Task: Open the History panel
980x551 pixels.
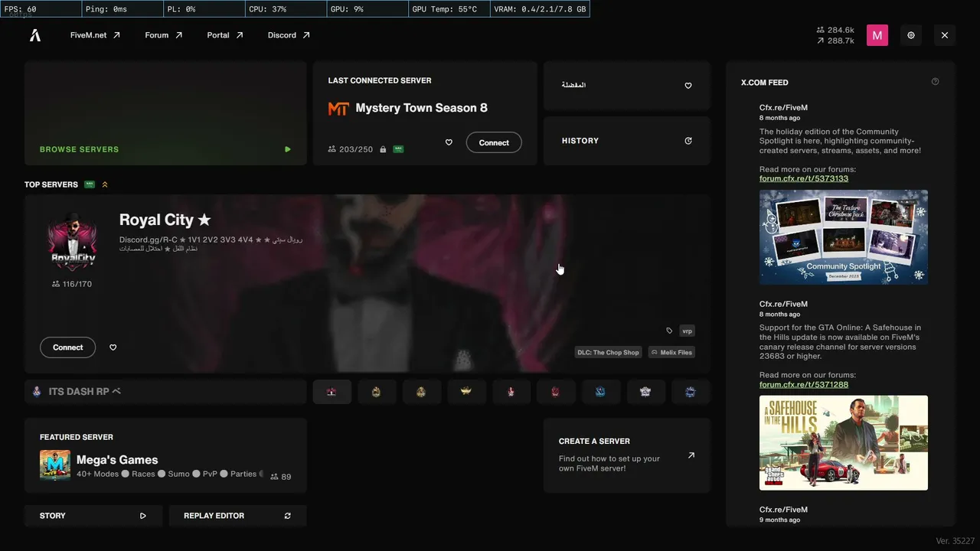Action: coord(627,141)
